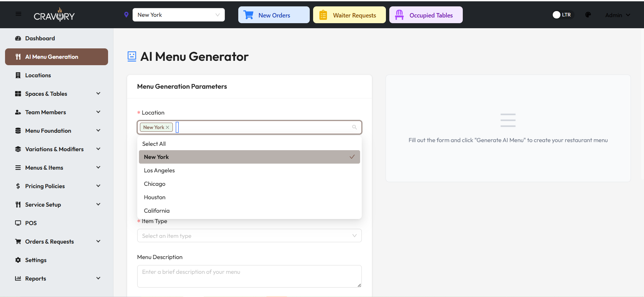Click the Spaces & Tables grid icon
The height and width of the screenshot is (297, 644).
(18, 94)
